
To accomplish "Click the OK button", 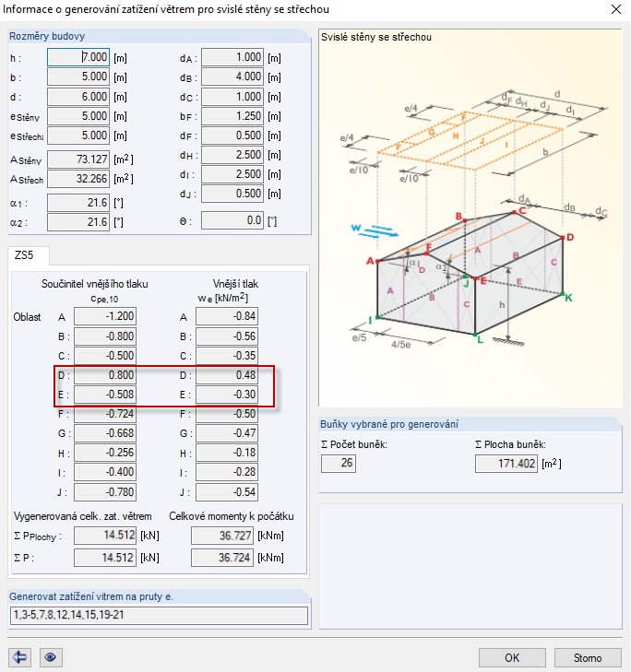I will pos(512,657).
